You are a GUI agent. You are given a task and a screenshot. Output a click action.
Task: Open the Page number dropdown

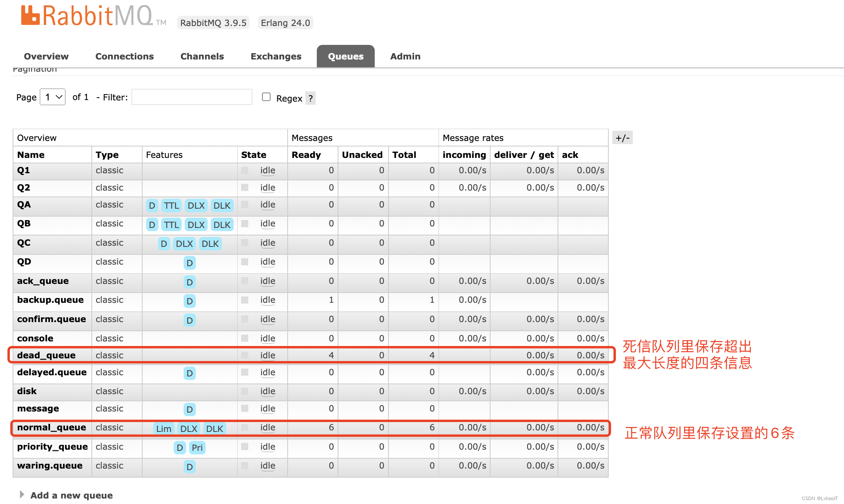[53, 98]
